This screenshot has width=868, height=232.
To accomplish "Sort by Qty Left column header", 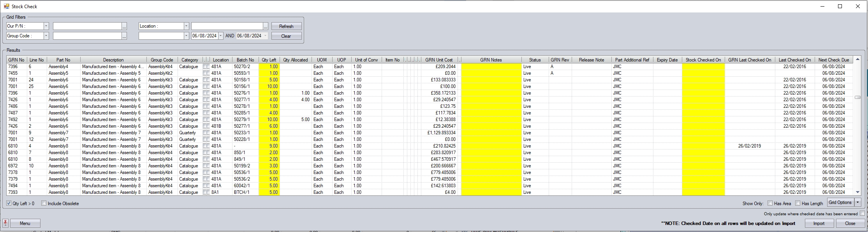I will click(269, 60).
